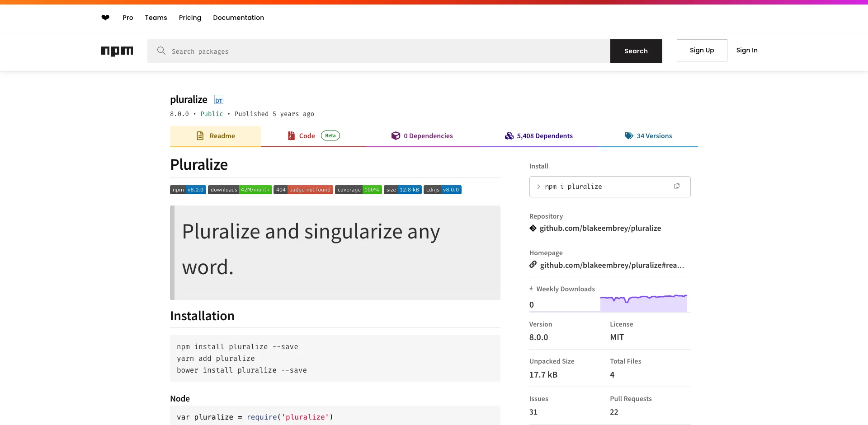The width and height of the screenshot is (868, 425).
Task: Switch to the Code tab
Action: [314, 136]
